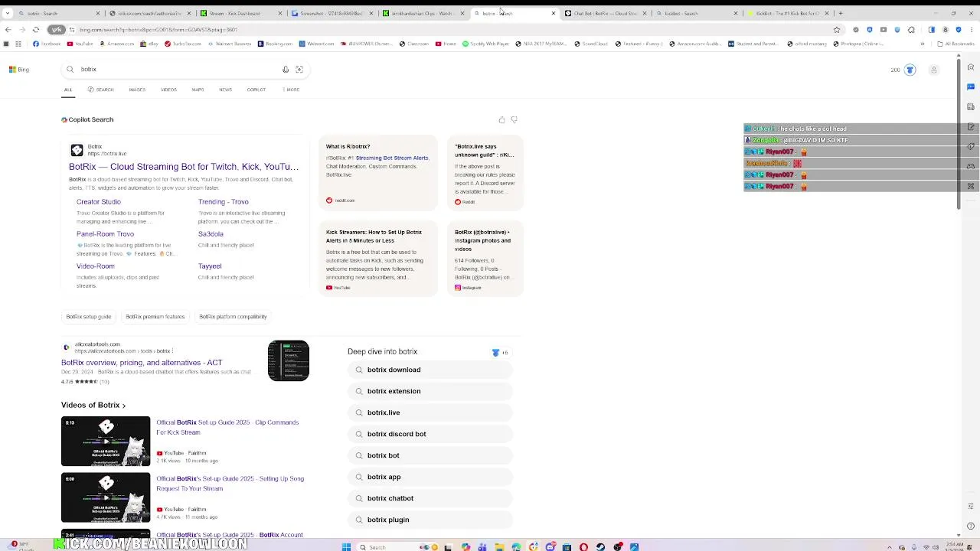The image size is (980, 551).
Task: Open BotRix Cloud Streaming Bot result link
Action: 184,166
